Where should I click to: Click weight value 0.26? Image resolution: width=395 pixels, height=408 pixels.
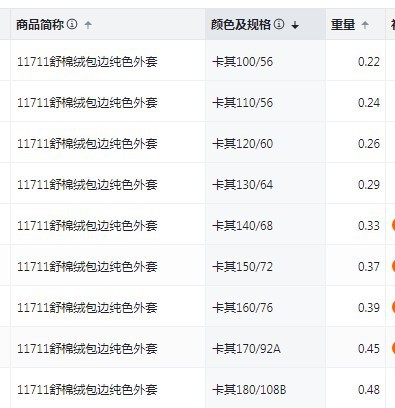click(369, 144)
